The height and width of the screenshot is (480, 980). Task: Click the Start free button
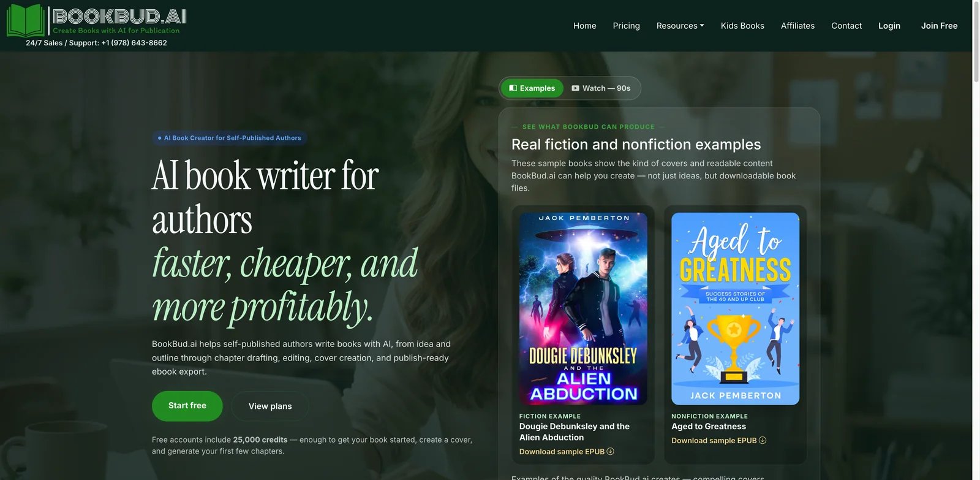tap(187, 406)
